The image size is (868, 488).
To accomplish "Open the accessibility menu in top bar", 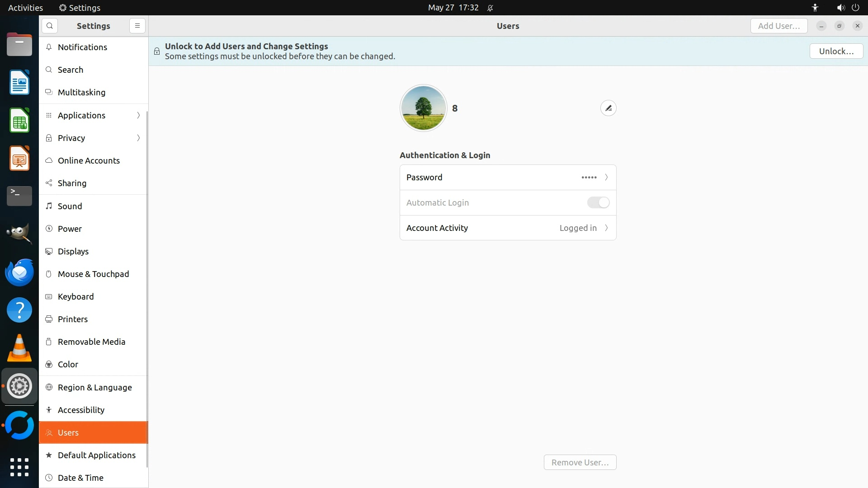I will [x=815, y=8].
